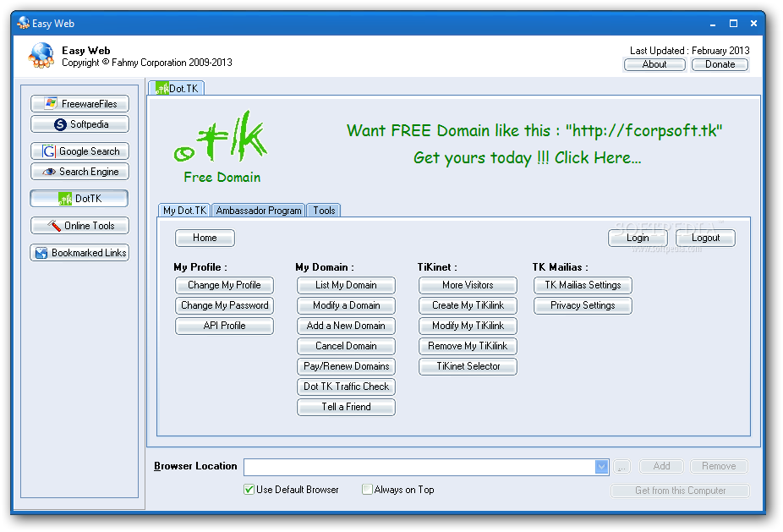Switch to the My Dot.TK tab

(184, 211)
